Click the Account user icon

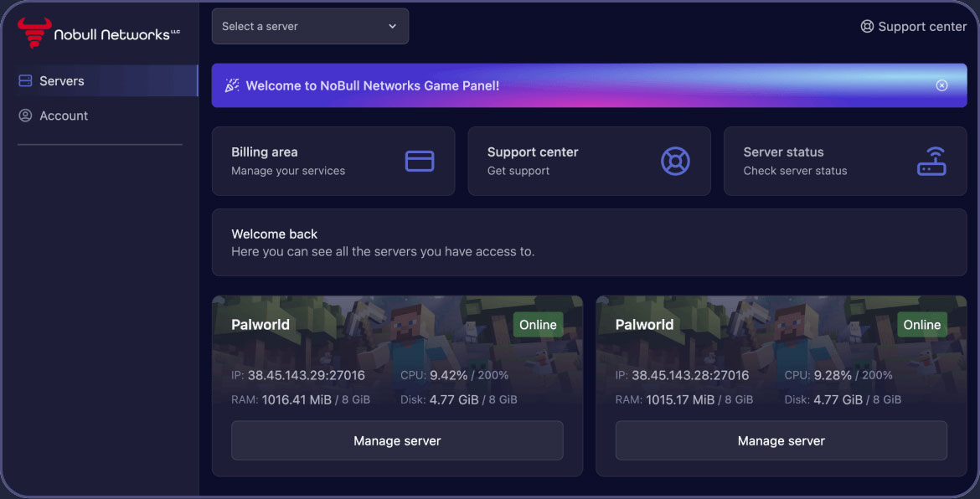coord(25,116)
